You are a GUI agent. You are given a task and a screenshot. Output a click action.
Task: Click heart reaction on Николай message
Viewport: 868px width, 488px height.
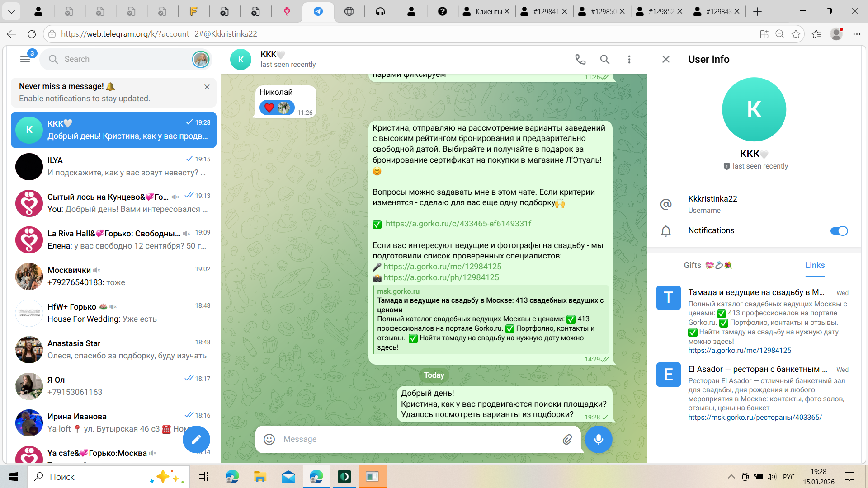pos(269,108)
